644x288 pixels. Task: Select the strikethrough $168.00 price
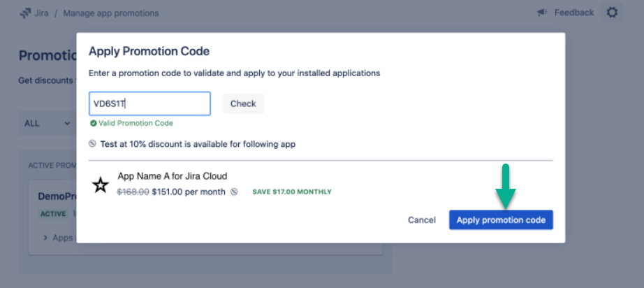point(132,192)
